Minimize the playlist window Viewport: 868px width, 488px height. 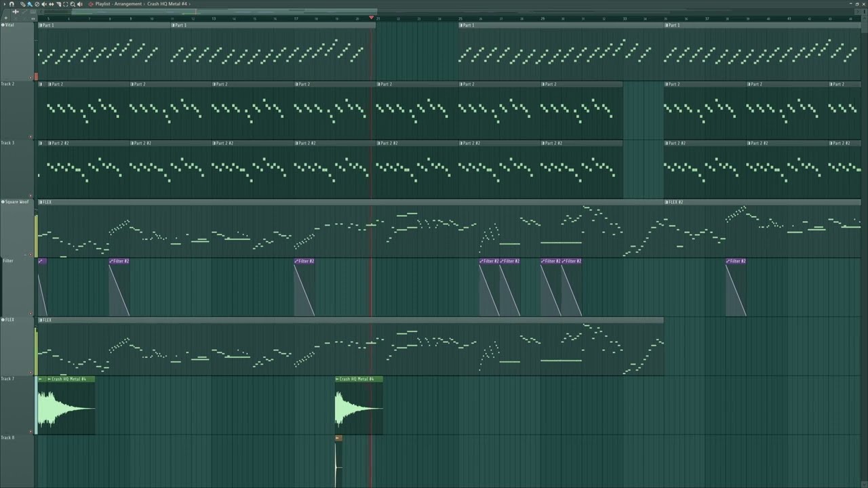[x=850, y=4]
